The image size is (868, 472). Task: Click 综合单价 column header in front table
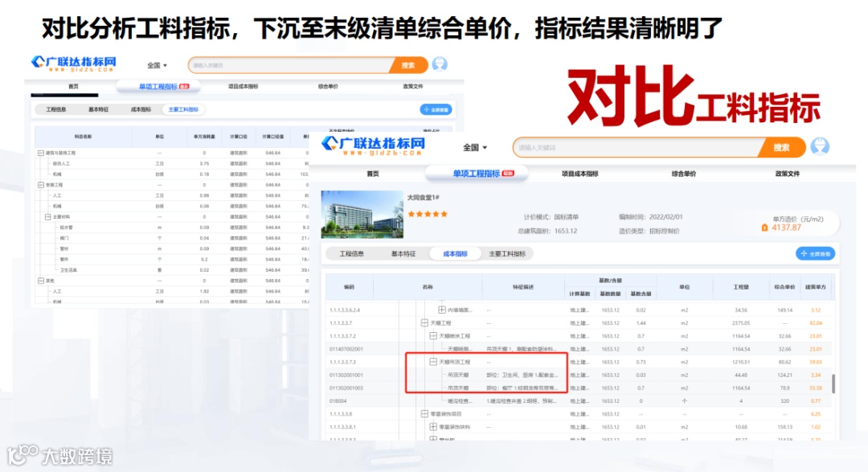pos(784,287)
